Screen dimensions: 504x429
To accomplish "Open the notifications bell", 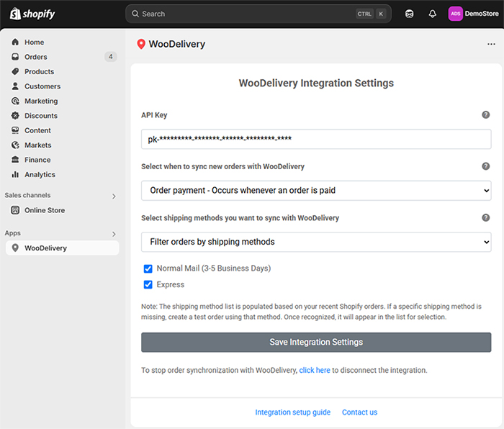I will pos(433,14).
